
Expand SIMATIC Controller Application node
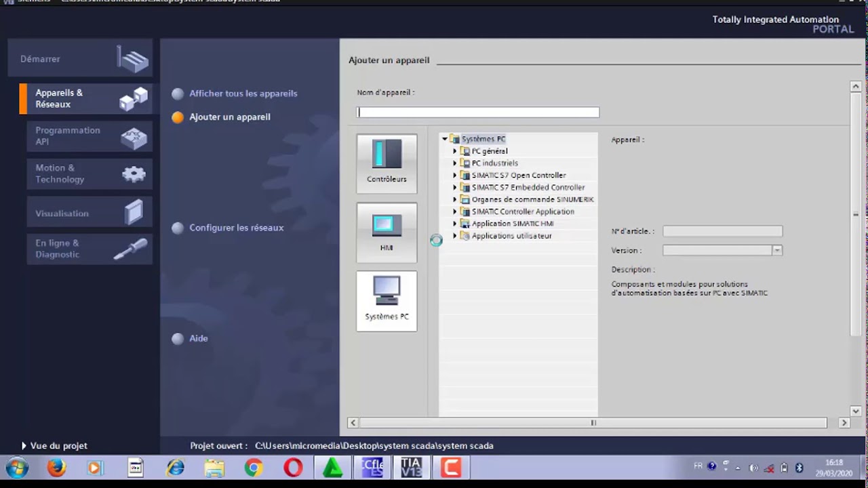pos(455,211)
